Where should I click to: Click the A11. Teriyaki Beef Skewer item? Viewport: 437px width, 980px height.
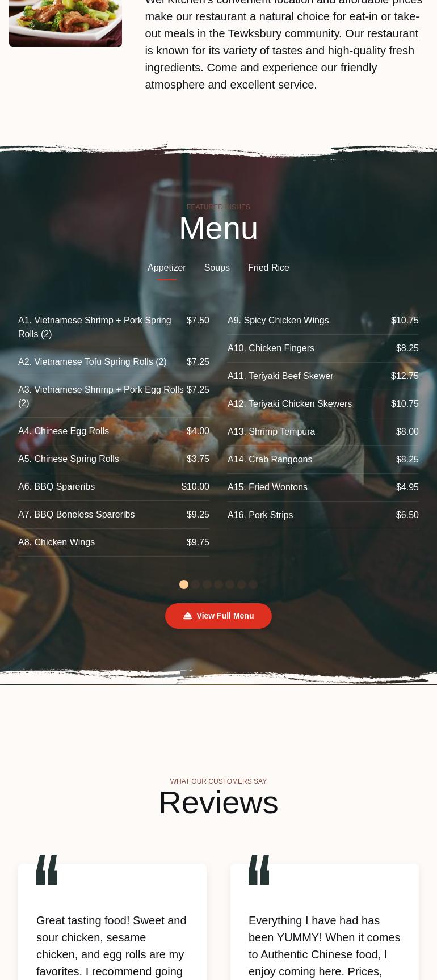[323, 376]
